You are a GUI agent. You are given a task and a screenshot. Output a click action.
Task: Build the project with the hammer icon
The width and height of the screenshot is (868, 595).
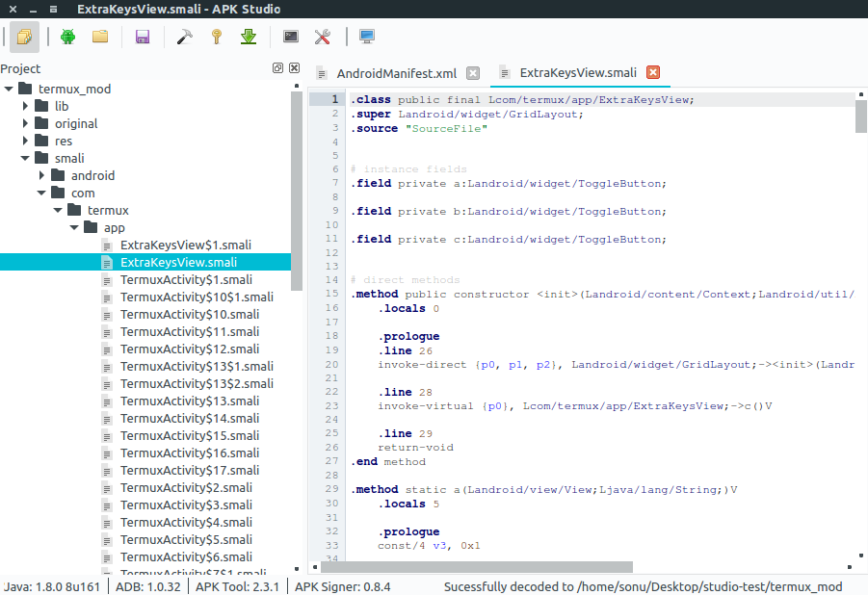pos(184,38)
